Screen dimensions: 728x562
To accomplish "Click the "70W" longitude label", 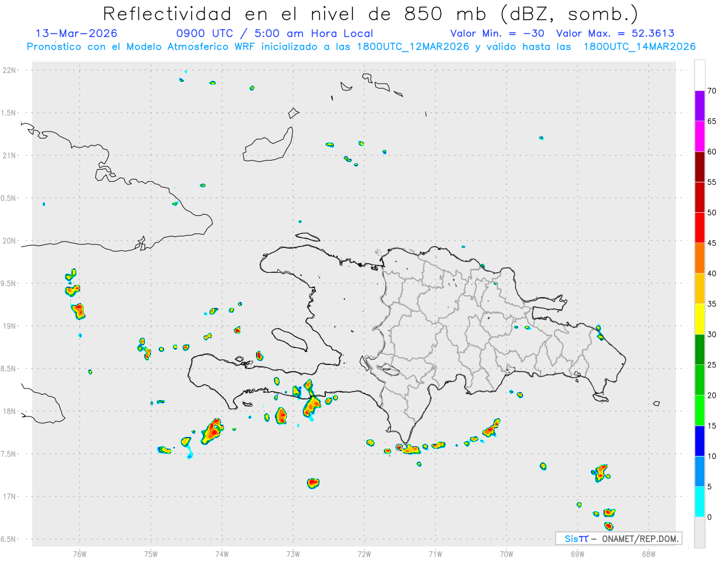I will coord(507,554).
